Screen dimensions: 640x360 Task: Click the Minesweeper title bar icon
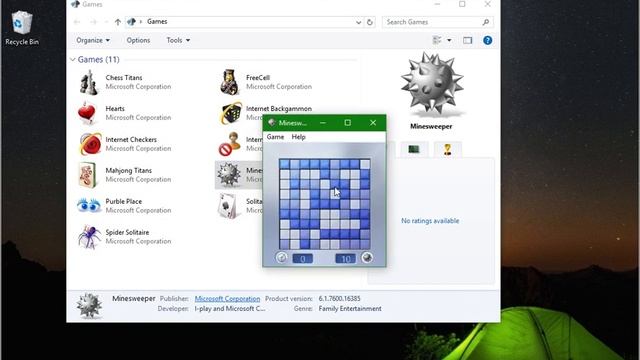pos(272,122)
